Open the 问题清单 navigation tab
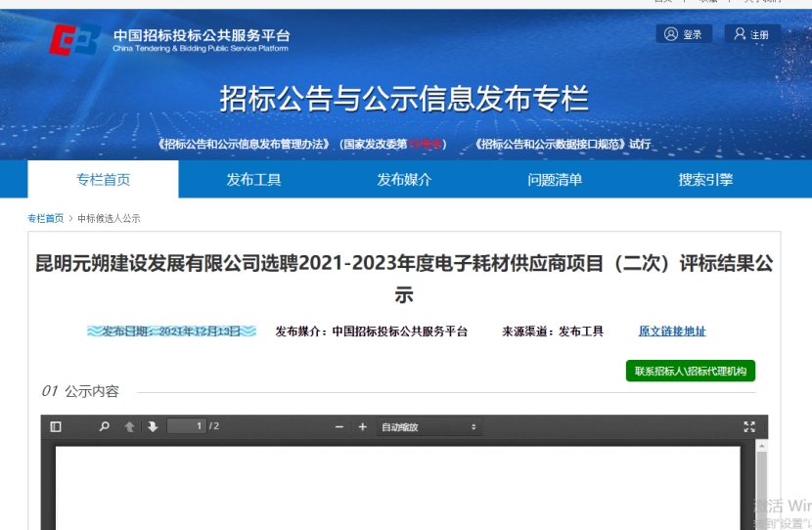Screen dimensions: 812x530 tap(555, 179)
